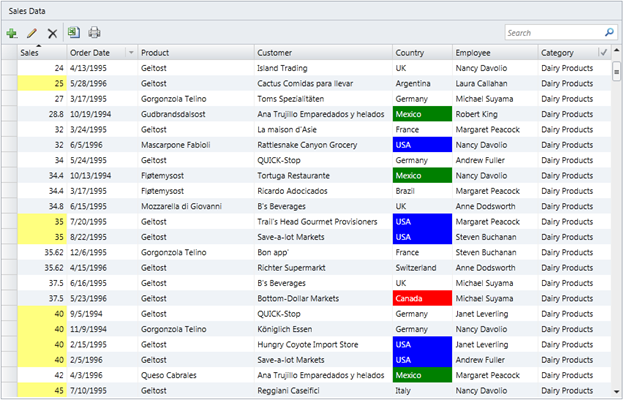Open the Order Date column filter dropdown
This screenshot has width=624, height=400.
tap(130, 52)
